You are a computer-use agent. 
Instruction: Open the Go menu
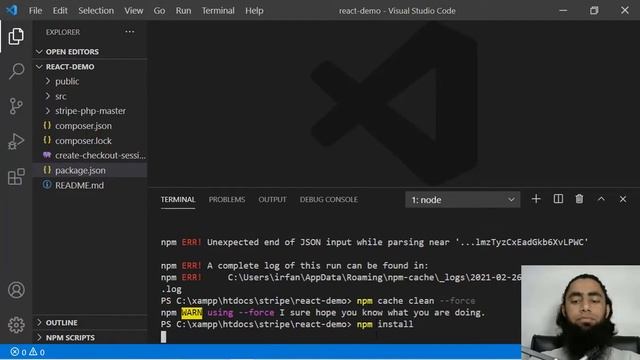click(x=159, y=11)
